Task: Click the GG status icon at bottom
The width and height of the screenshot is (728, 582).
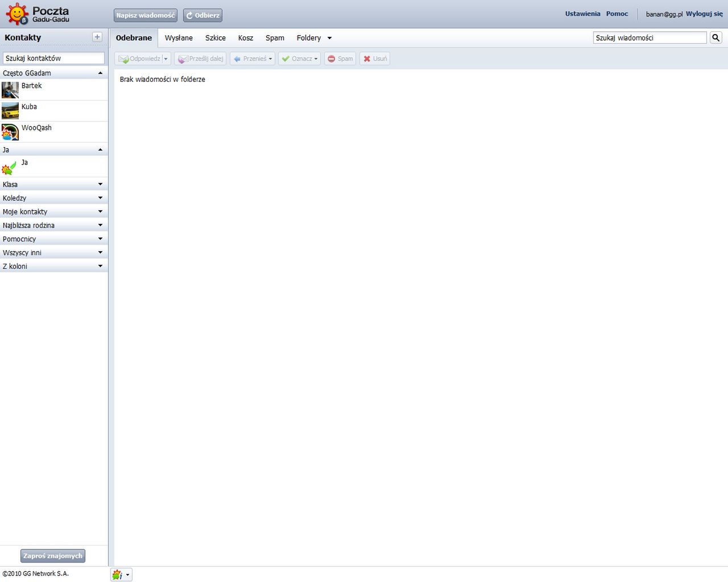Action: pyautogui.click(x=117, y=575)
